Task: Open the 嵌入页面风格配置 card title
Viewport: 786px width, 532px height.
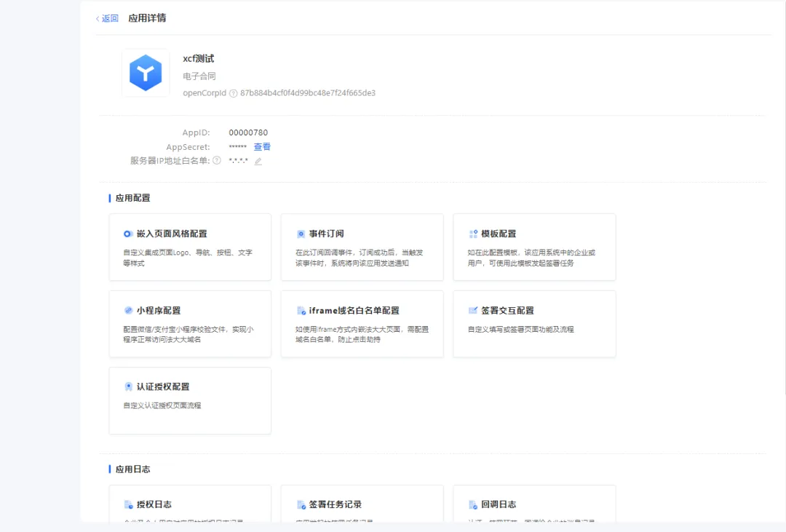Action: (x=172, y=234)
